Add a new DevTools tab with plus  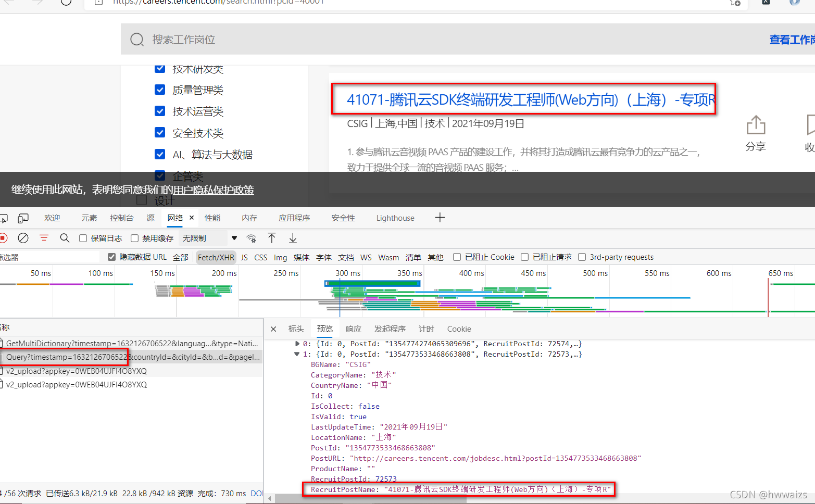[440, 218]
